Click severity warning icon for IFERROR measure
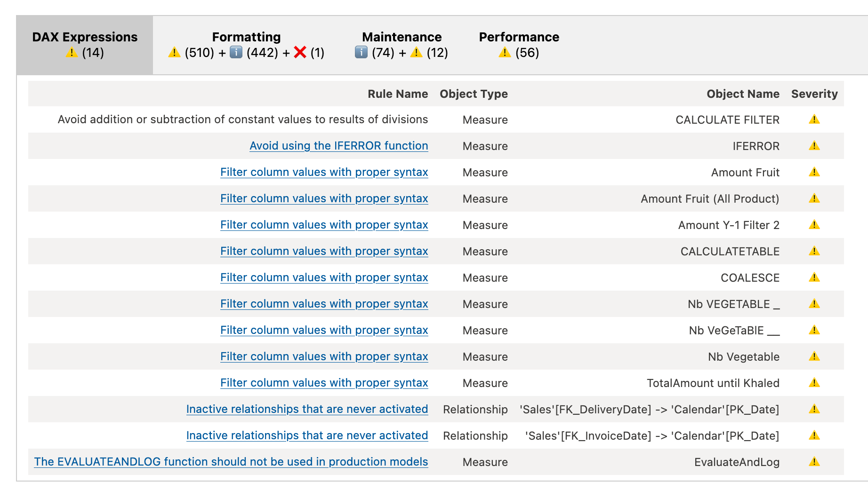 click(814, 146)
